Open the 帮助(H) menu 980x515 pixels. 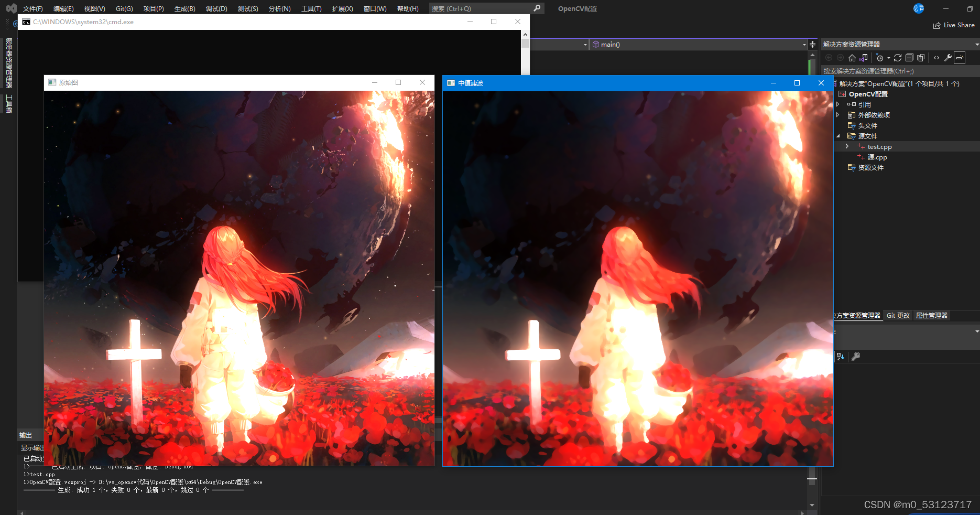(x=408, y=9)
